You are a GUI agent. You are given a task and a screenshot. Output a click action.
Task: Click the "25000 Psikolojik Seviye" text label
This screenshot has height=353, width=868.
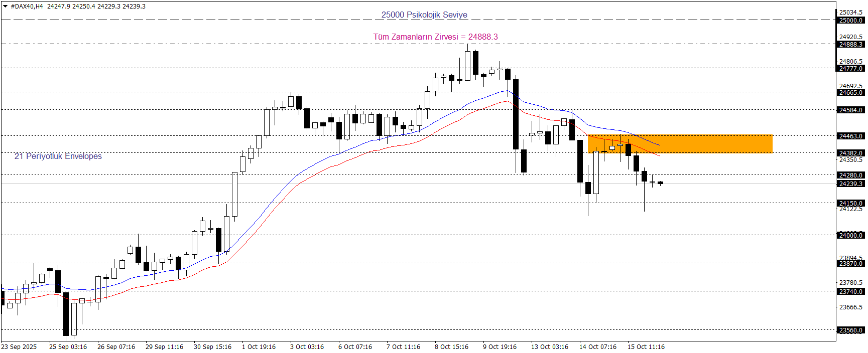point(424,15)
